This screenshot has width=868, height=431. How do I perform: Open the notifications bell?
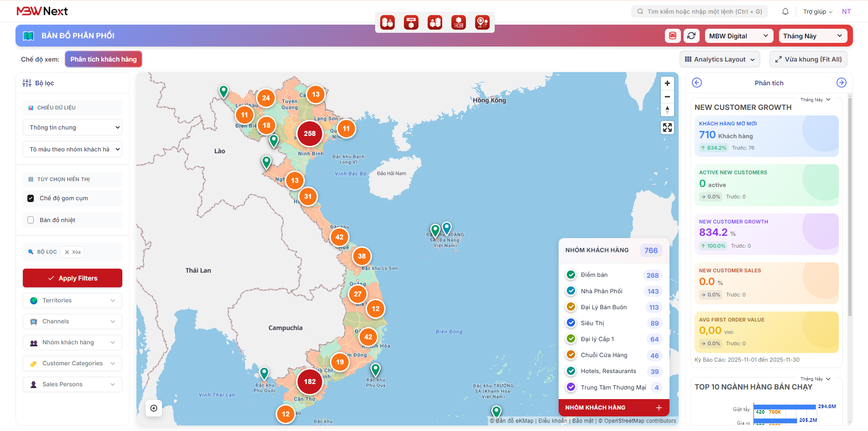point(785,11)
